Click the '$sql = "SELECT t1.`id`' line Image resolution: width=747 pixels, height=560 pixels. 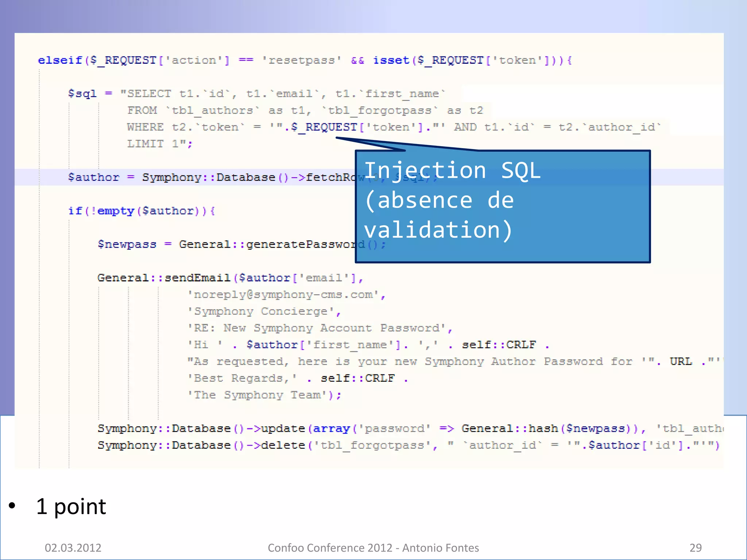(x=257, y=94)
